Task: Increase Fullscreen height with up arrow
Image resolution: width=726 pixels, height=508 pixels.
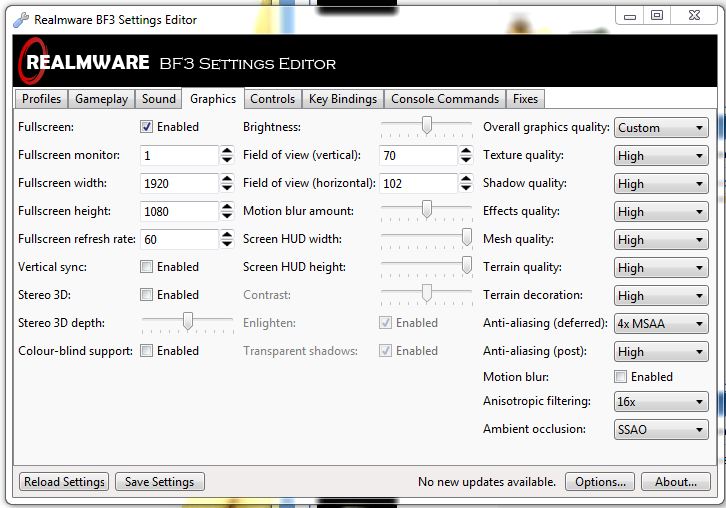Action: [x=227, y=207]
